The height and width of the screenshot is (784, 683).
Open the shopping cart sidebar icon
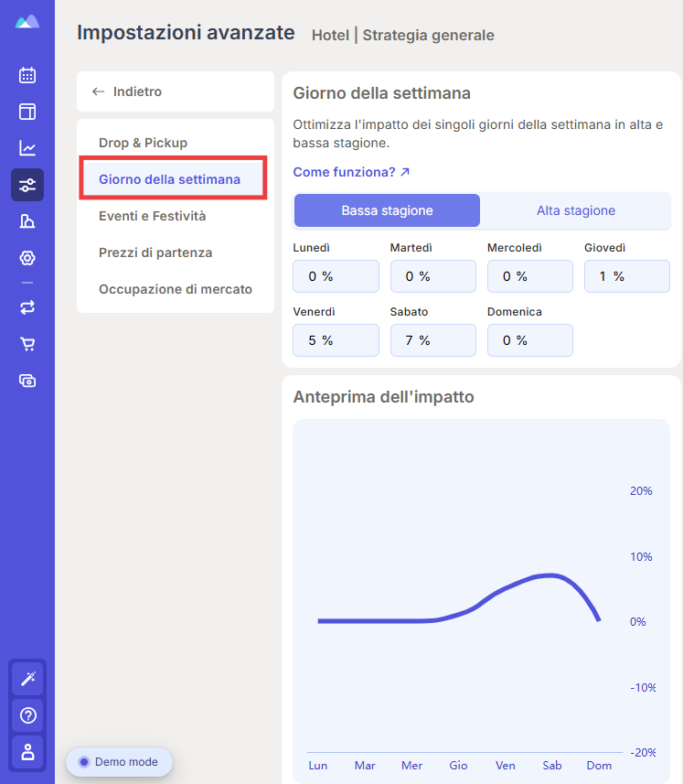[x=27, y=344]
